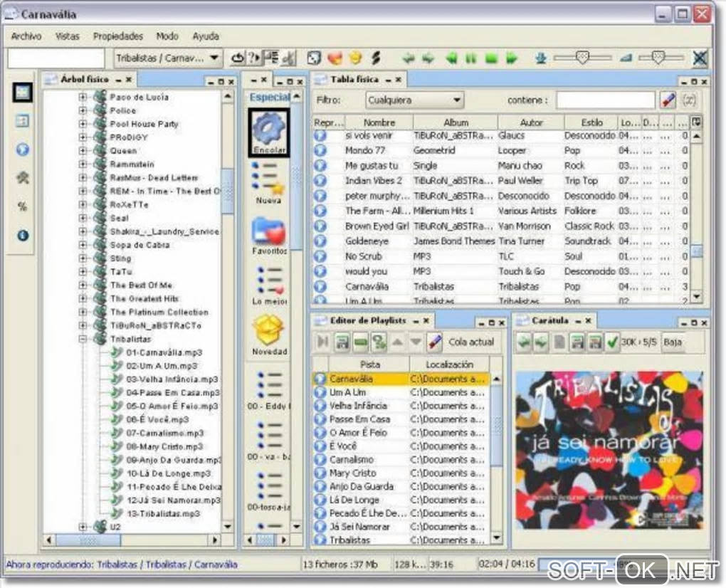Click the globe icon in left sidebar
Image resolution: width=726 pixels, height=588 pixels.
(x=23, y=149)
